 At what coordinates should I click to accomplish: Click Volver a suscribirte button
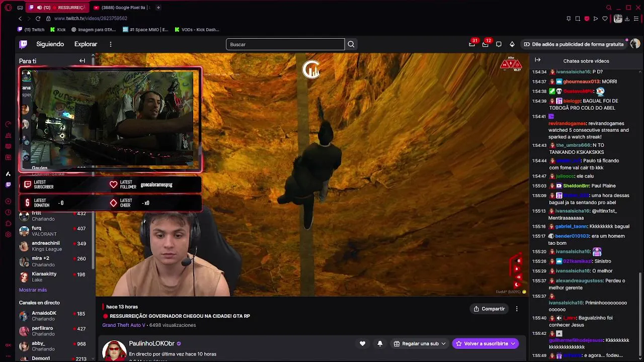[x=486, y=344]
